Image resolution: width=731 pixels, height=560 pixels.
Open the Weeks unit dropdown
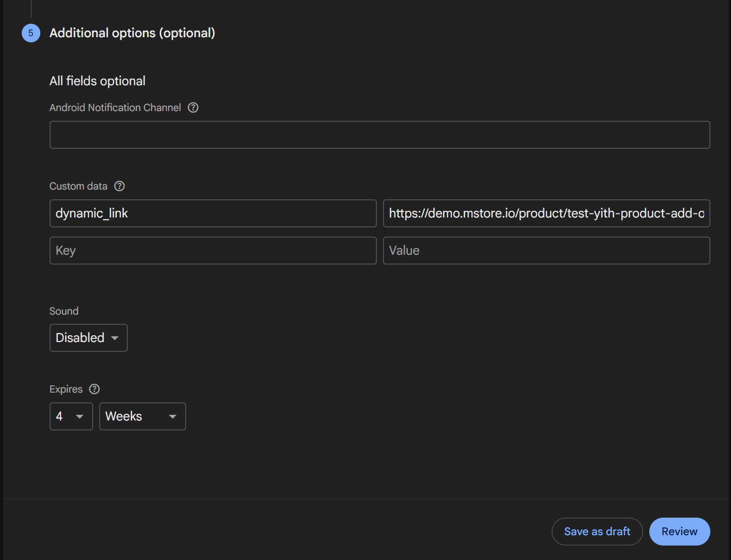(142, 416)
